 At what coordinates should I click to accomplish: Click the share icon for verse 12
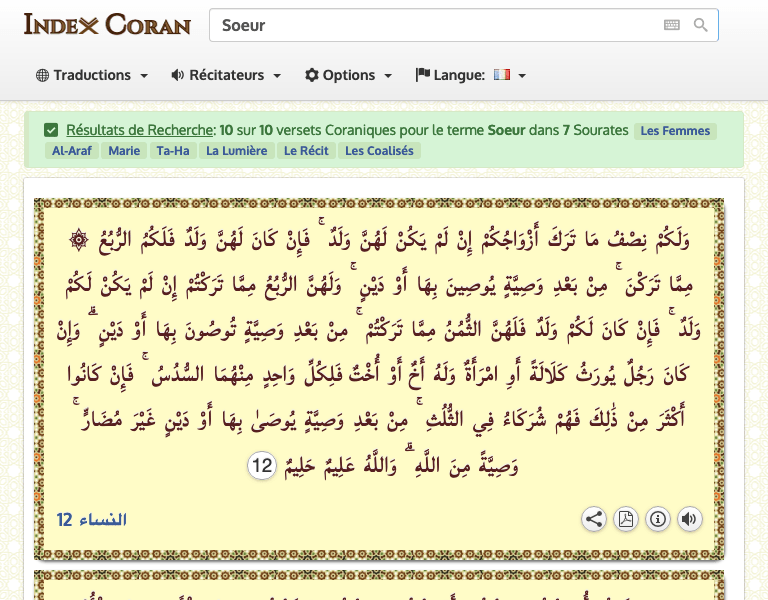tap(594, 519)
